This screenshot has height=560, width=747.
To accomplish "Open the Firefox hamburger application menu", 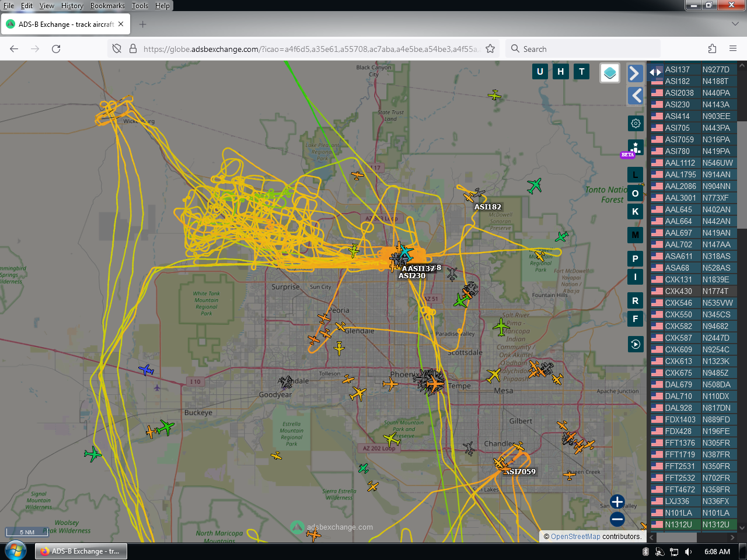I will [x=733, y=49].
